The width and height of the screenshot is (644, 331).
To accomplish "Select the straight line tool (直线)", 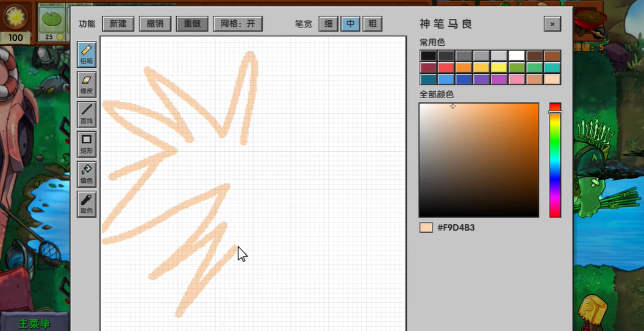I will pos(87,115).
